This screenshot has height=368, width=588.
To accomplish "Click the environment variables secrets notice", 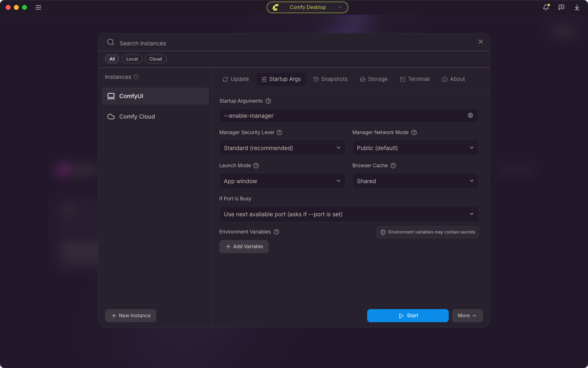I will 428,232.
